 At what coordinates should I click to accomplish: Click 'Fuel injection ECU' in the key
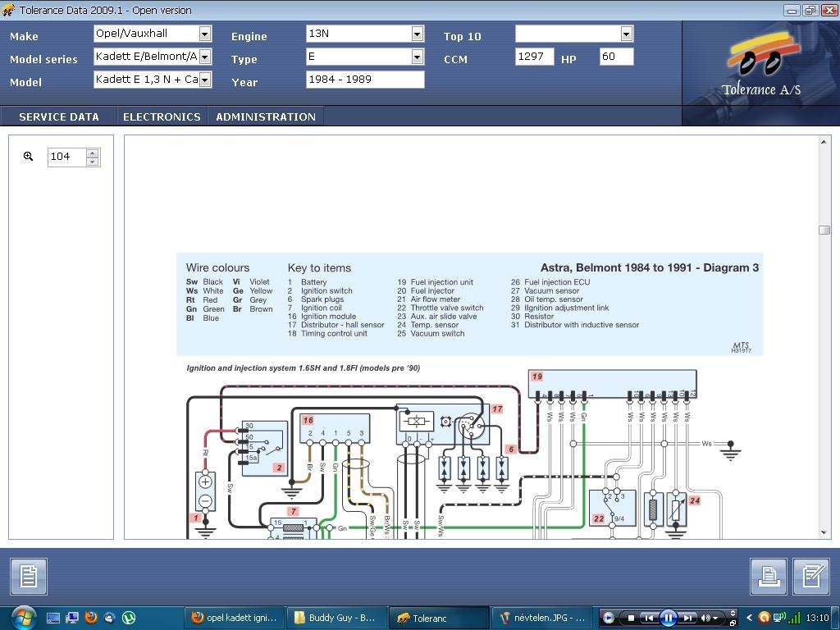pyautogui.click(x=557, y=282)
